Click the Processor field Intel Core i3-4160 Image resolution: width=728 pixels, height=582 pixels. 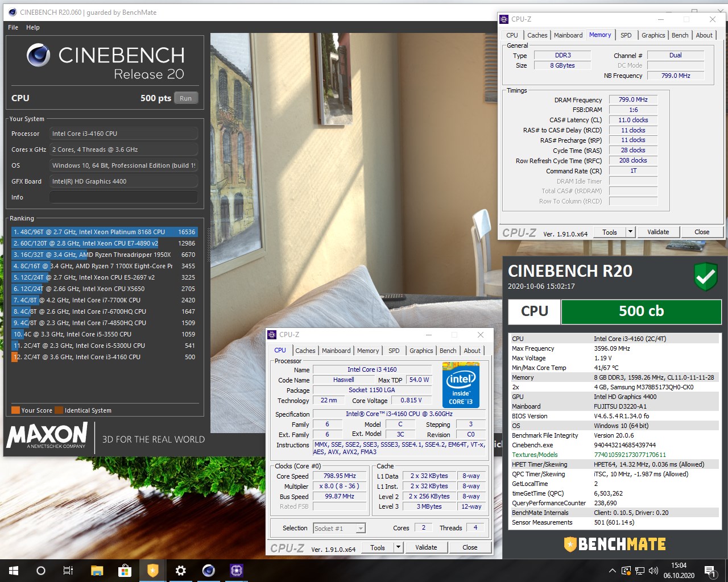point(123,134)
